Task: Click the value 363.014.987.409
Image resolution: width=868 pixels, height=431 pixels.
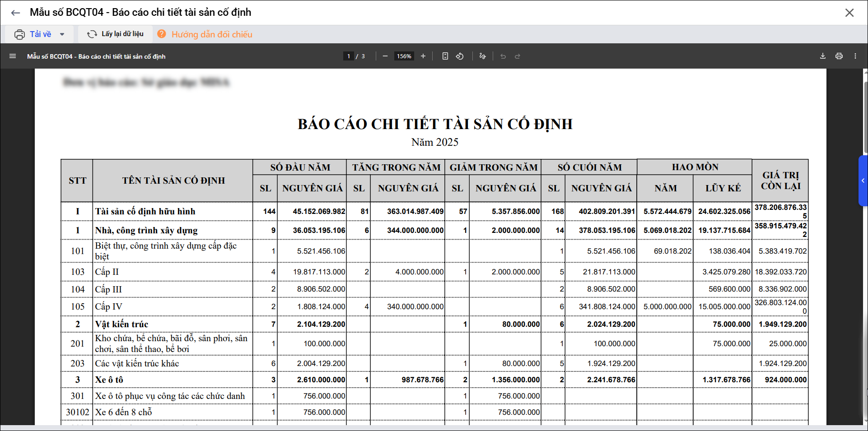Action: [415, 211]
